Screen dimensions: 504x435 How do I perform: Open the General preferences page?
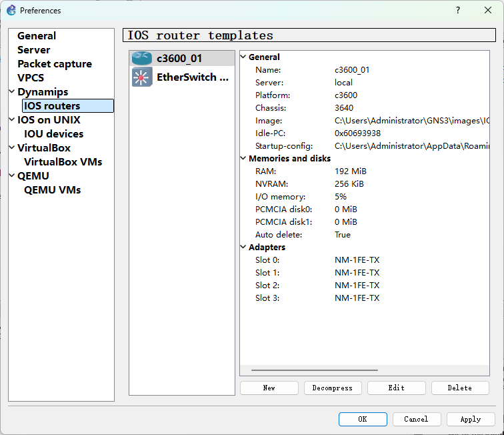[37, 36]
